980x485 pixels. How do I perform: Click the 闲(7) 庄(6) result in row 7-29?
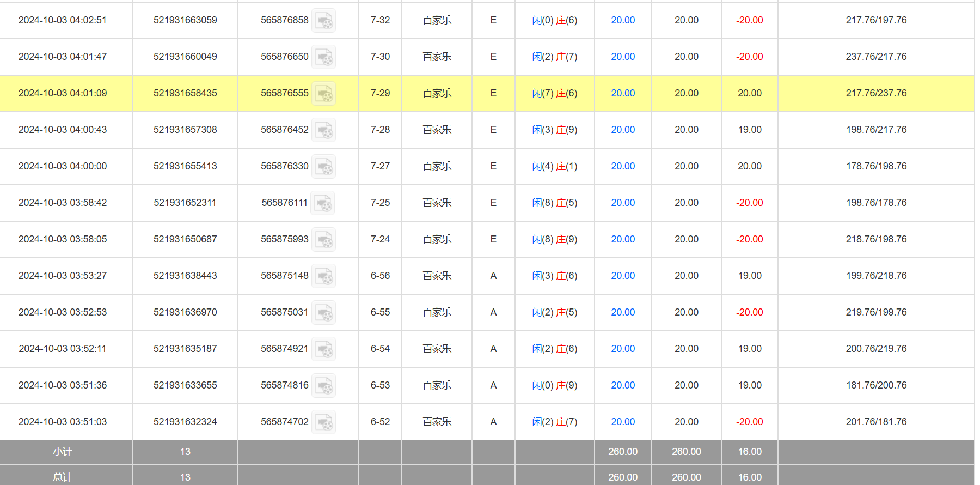[x=554, y=93]
